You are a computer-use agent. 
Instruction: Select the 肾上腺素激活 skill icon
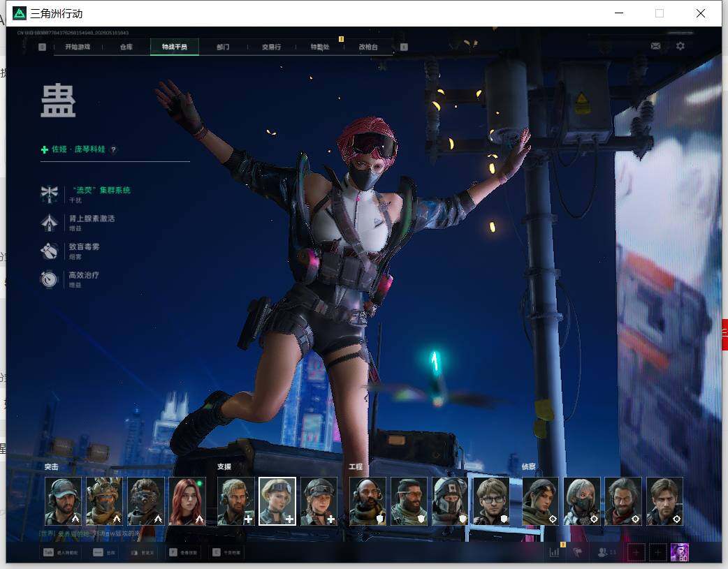[49, 223]
